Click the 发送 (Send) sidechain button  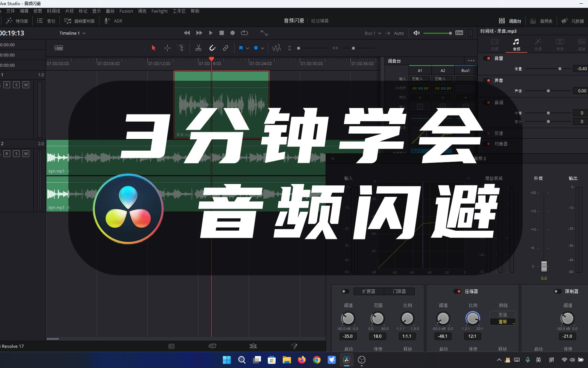pos(503,315)
